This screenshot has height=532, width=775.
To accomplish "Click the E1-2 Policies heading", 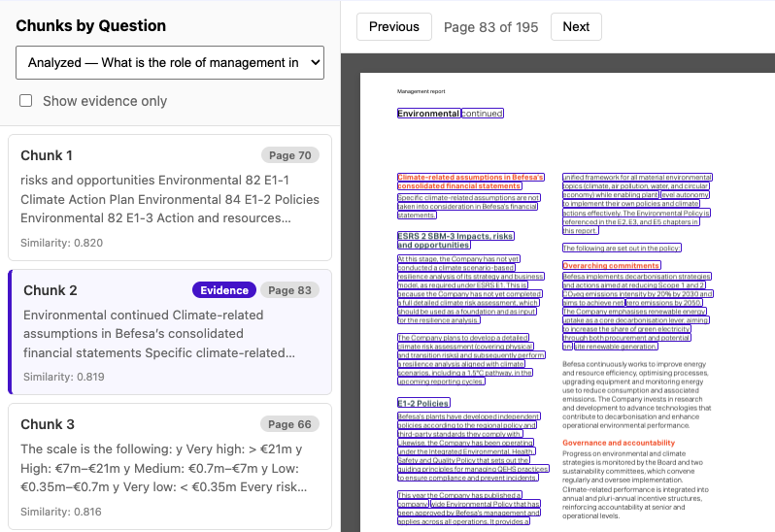I will pos(423,403).
